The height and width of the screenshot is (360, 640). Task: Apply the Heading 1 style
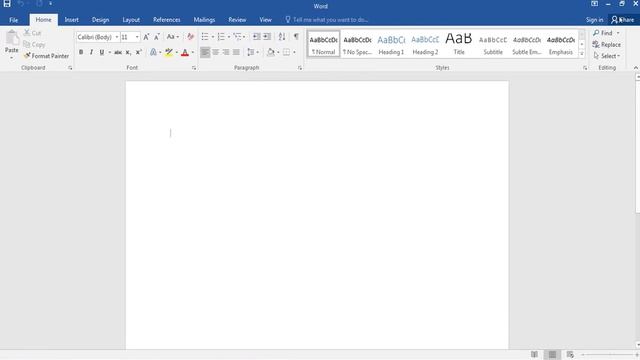(391, 44)
